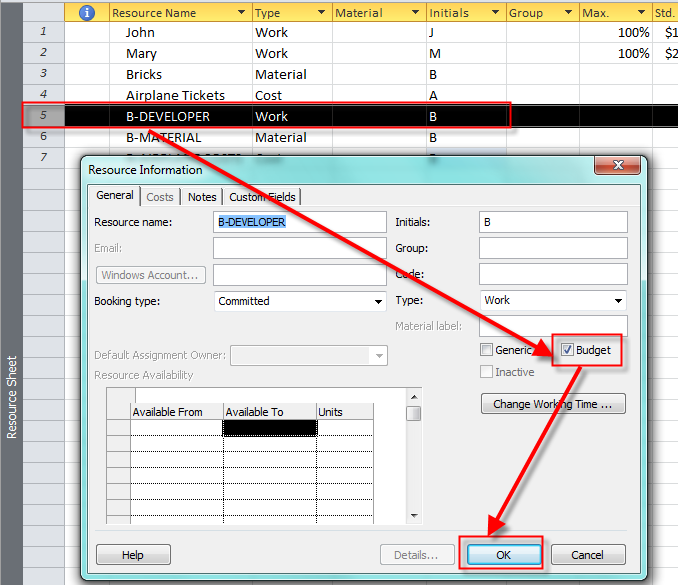
Task: Open the Type column filter arrow
Action: pos(321,13)
